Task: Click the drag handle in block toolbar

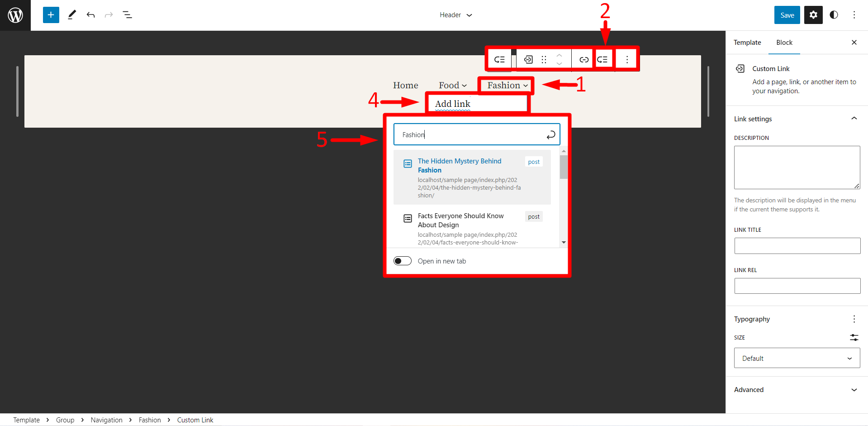Action: pyautogui.click(x=544, y=59)
